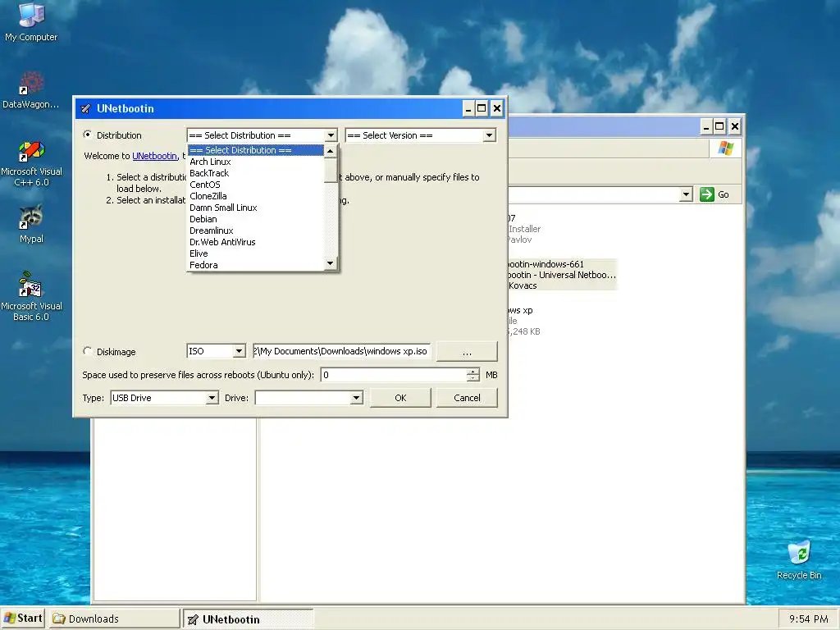Launch Microsoft Visual Basic 6.0 shortcut
Viewport: 840px width, 630px height.
coord(31,297)
